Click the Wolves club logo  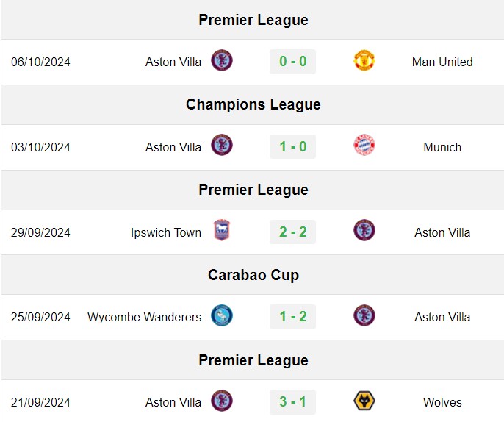(364, 401)
